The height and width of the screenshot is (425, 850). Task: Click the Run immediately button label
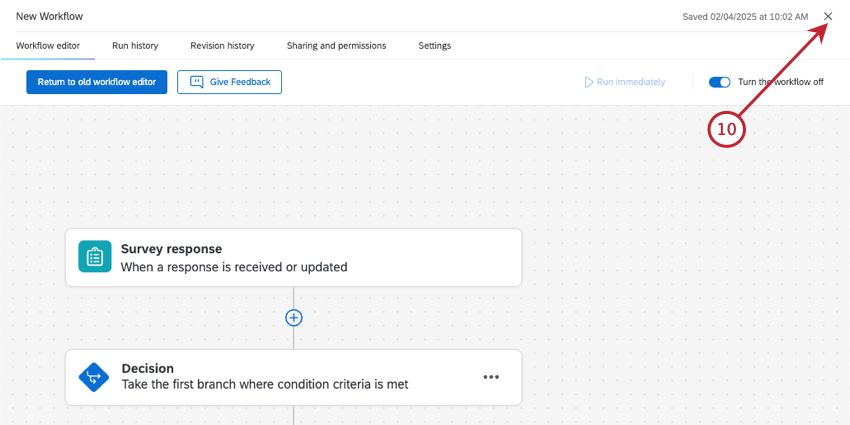click(x=630, y=82)
